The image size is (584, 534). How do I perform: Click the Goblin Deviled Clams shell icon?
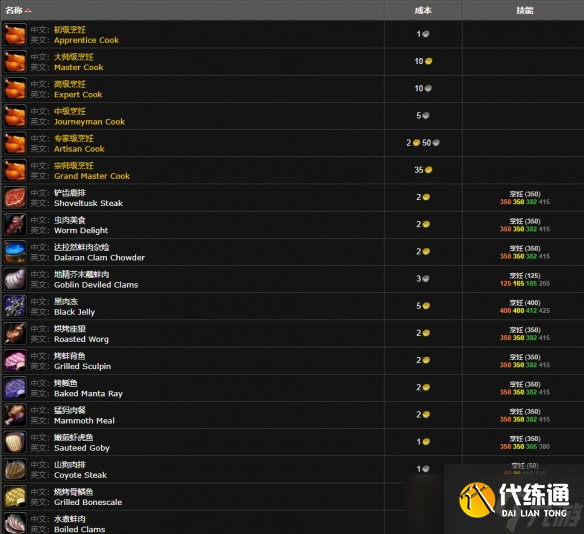tap(15, 279)
